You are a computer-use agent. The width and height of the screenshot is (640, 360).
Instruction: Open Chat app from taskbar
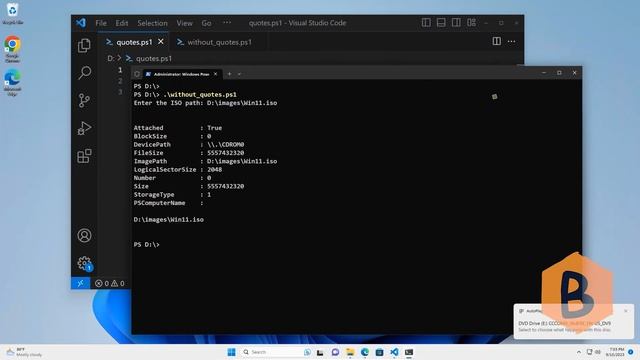pyautogui.click(x=335, y=352)
